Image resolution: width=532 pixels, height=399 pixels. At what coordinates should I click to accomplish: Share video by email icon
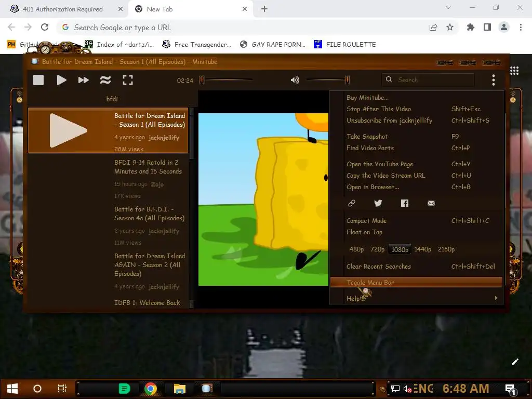[431, 203]
